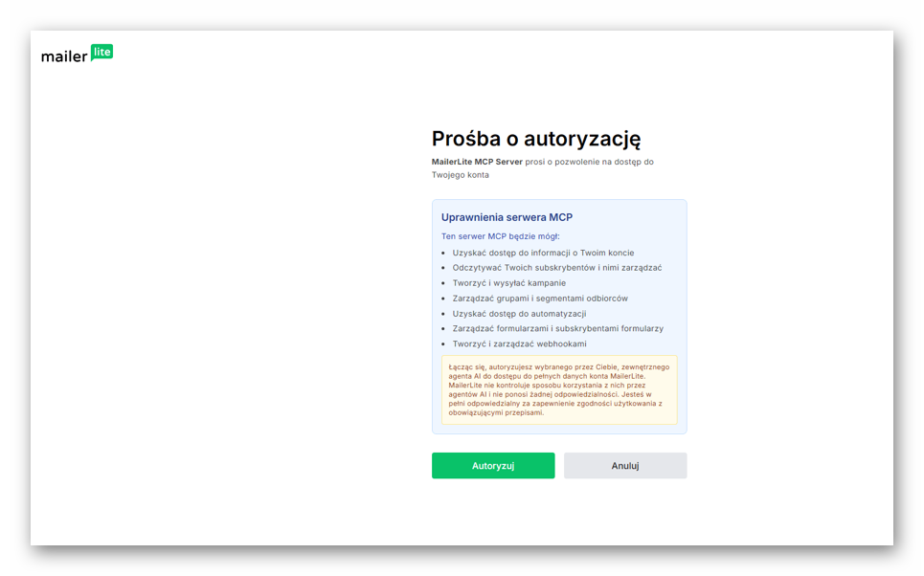This screenshot has height=576, width=924.
Task: Select the Uzyskać dostęp do informacji item
Action: coord(543,253)
